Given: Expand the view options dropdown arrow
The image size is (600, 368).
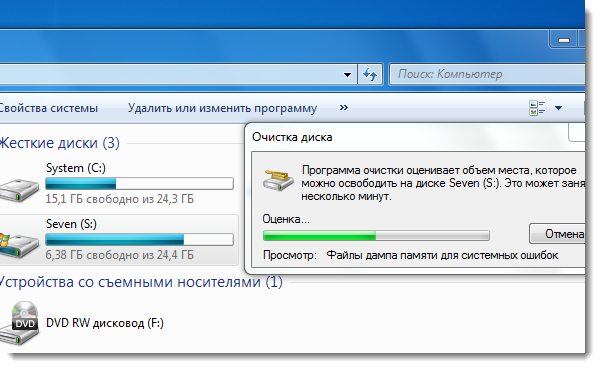Looking at the screenshot, I should coord(558,108).
